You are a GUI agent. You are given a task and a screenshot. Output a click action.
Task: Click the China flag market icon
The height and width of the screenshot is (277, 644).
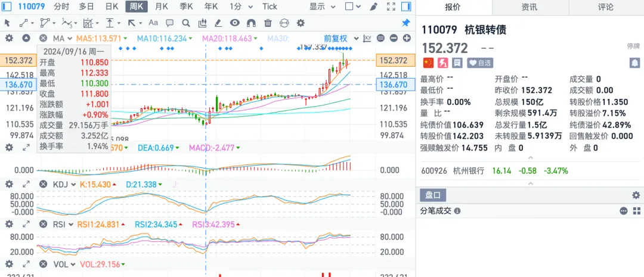pos(428,63)
